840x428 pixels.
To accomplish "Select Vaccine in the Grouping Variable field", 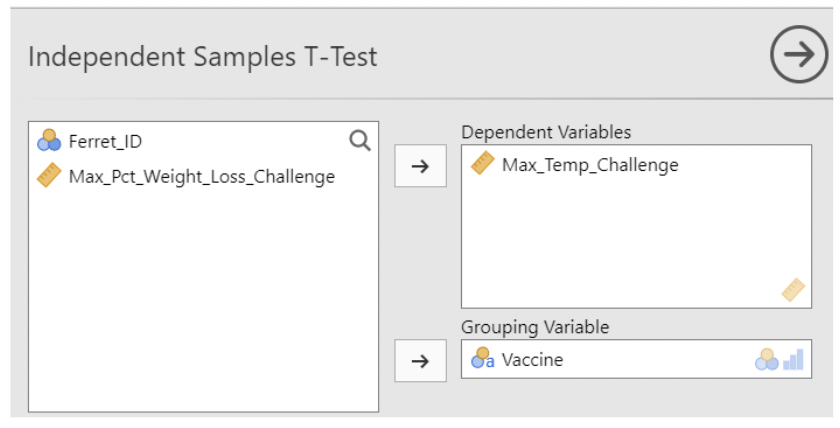I will pyautogui.click(x=532, y=360).
